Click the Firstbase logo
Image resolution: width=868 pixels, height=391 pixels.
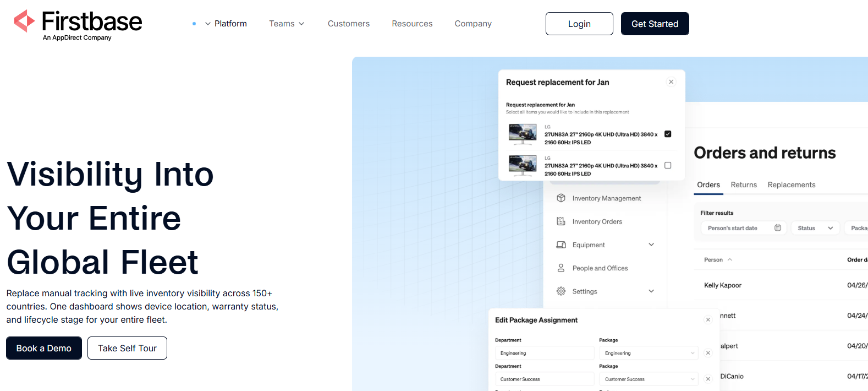(78, 25)
